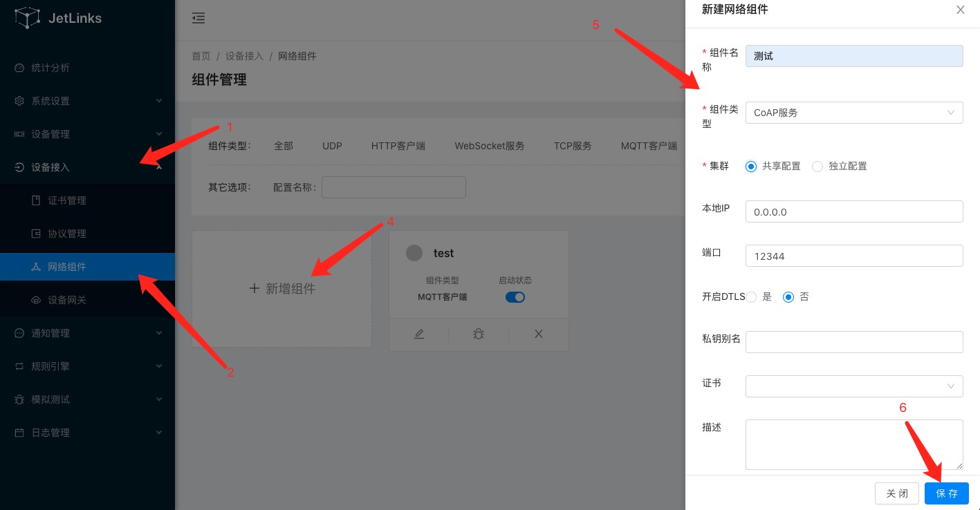The height and width of the screenshot is (510, 980).
Task: Expand the 模拟测试 menu chevron
Action: click(159, 399)
